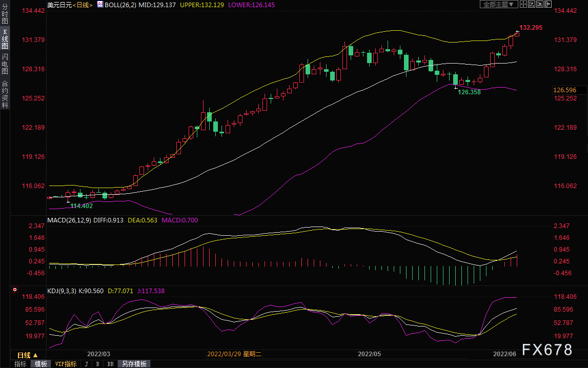The height and width of the screenshot is (368, 588).
Task: Select the 模板 bottom tab
Action: (41, 364)
